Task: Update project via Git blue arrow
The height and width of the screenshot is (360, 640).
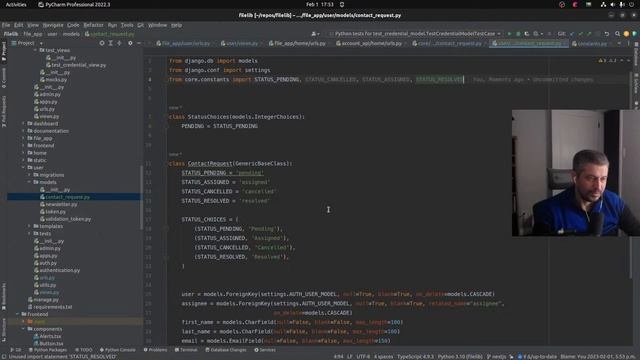Action: [x=572, y=34]
